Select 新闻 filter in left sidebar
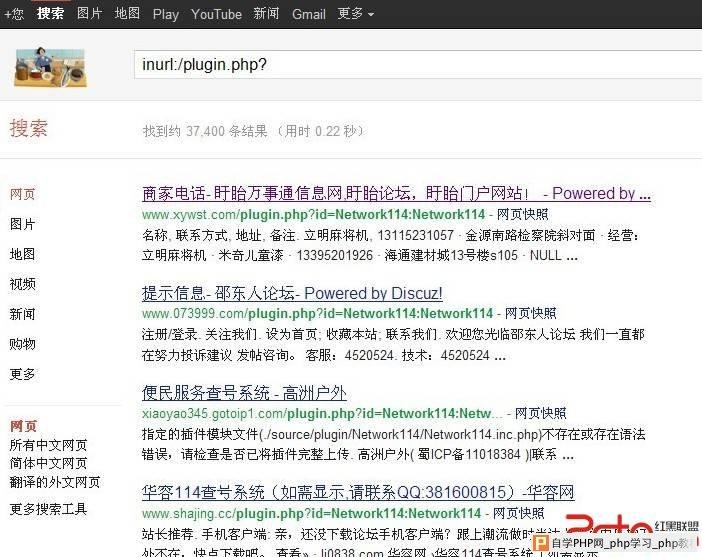702x557 pixels. (22, 314)
